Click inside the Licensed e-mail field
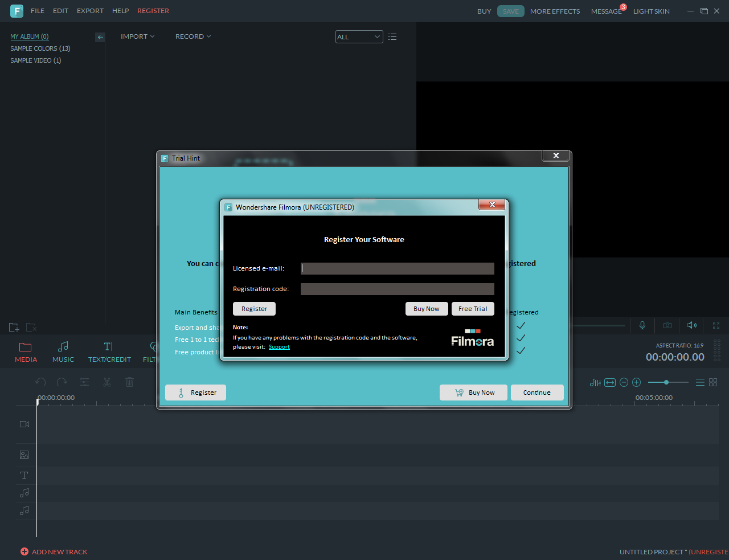This screenshot has width=729, height=560. point(397,268)
